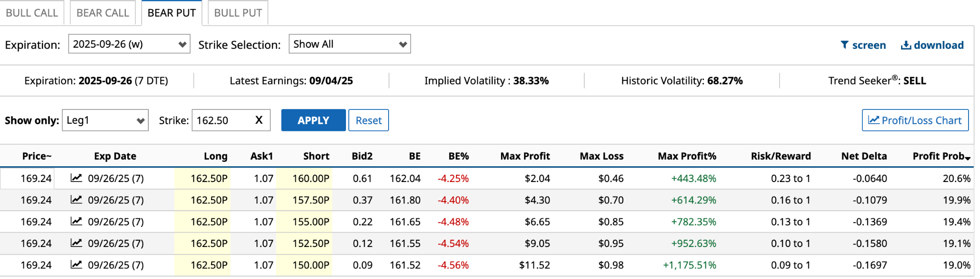Download the spread data

tap(932, 45)
